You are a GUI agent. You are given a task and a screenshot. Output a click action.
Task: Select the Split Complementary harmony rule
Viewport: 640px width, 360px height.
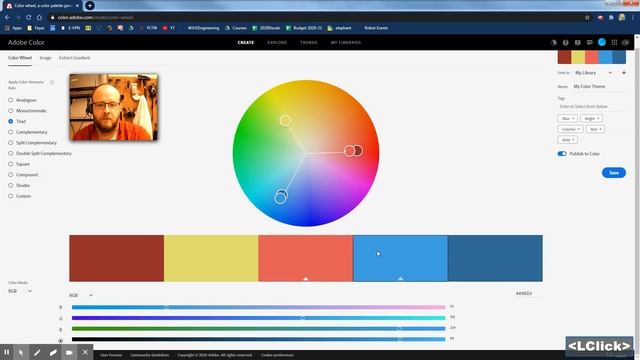click(x=33, y=142)
